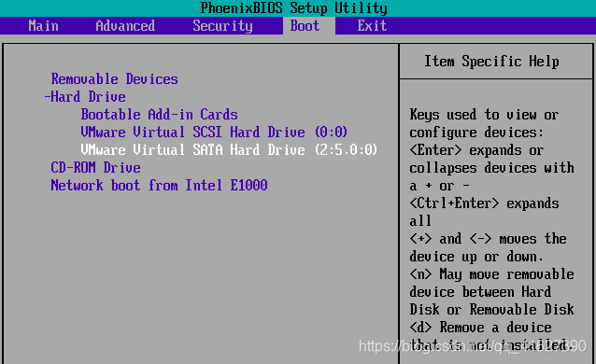
Task: Select Network boot from Intel E1000
Action: 159,186
